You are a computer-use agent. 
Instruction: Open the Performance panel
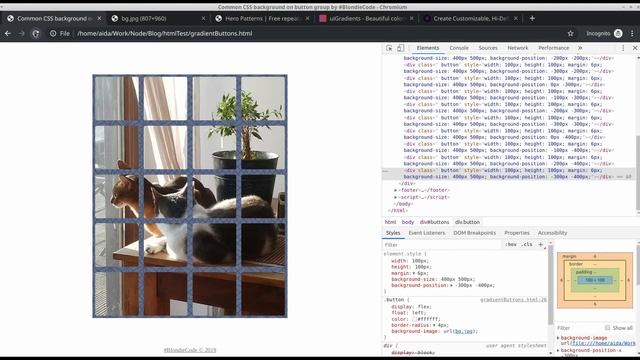(553, 48)
